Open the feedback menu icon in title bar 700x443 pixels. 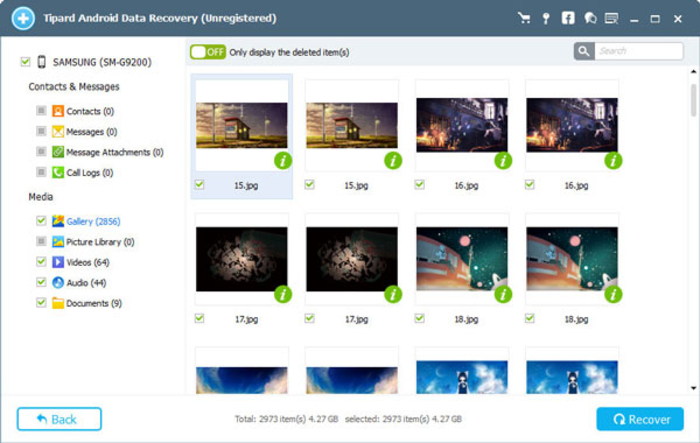(612, 18)
